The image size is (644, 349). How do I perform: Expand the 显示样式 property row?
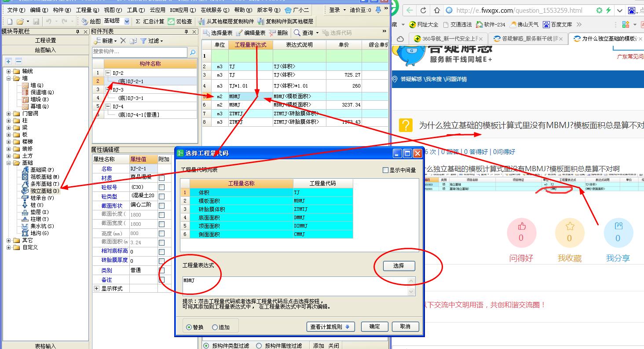click(x=97, y=289)
